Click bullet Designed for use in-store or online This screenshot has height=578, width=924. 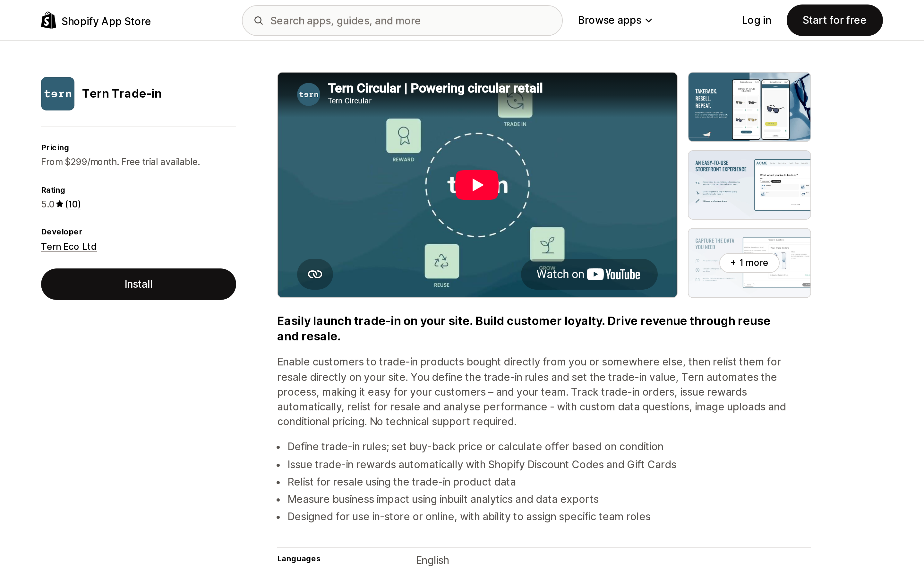[469, 517]
